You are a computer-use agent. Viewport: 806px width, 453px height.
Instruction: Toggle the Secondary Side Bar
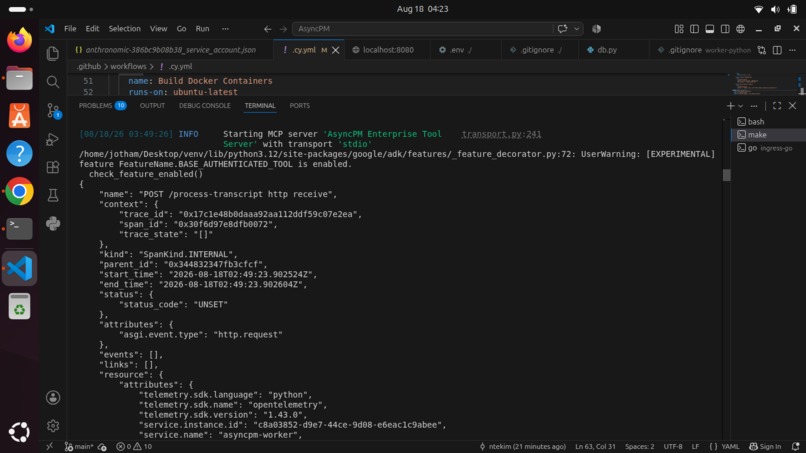[725, 29]
